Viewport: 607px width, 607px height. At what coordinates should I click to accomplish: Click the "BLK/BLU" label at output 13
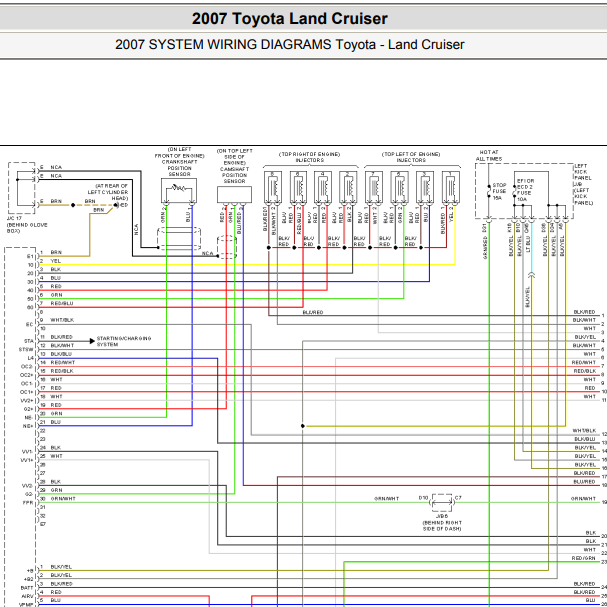coord(585,439)
